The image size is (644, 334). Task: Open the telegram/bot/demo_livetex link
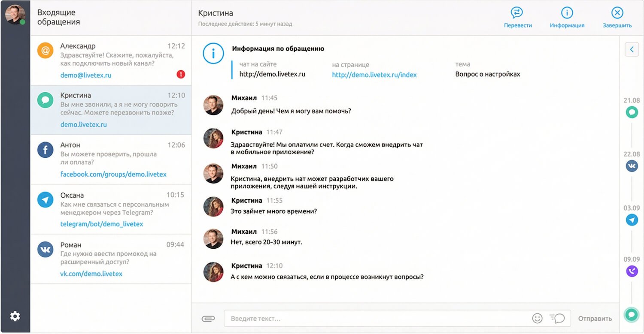click(x=102, y=224)
